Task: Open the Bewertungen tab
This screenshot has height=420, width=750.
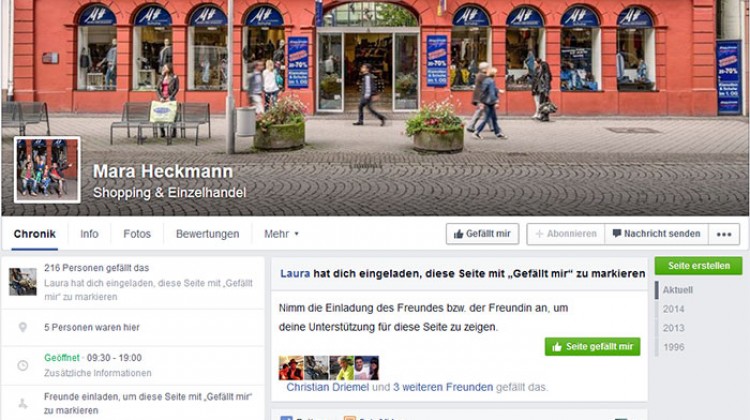Action: pos(207,234)
